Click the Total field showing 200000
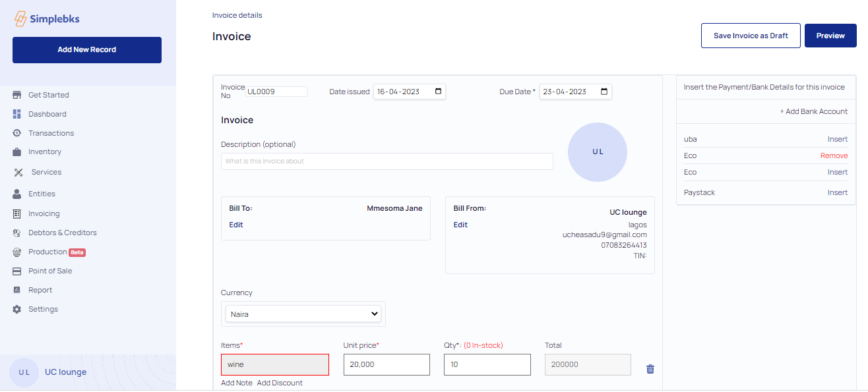The width and height of the screenshot is (868, 392). tap(588, 365)
